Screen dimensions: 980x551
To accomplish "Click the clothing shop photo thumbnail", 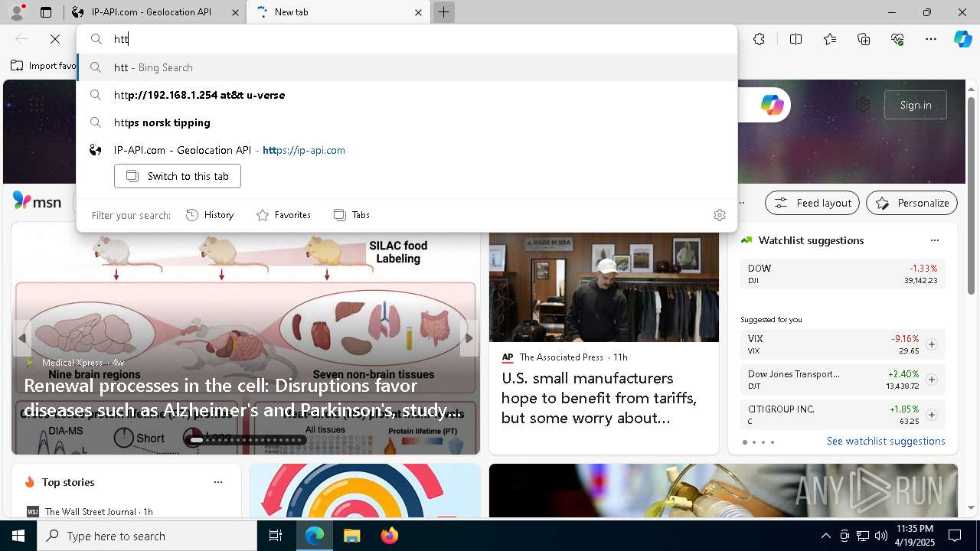I will click(x=604, y=287).
